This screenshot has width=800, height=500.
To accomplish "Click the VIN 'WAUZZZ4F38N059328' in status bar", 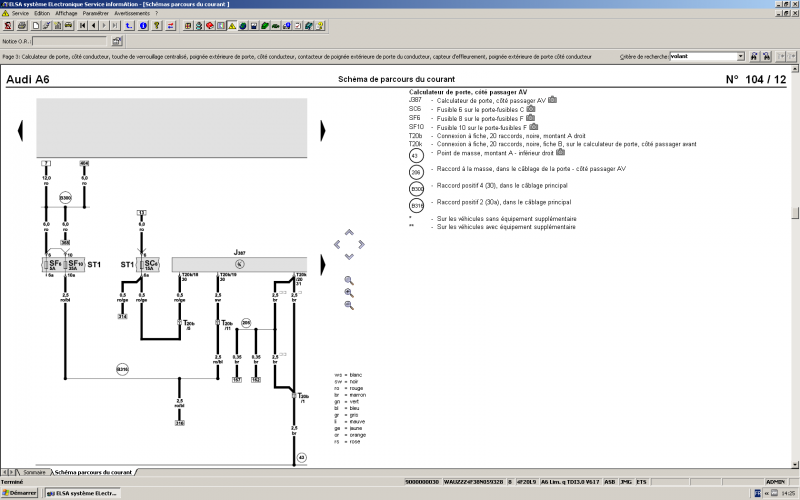I will 473,482.
